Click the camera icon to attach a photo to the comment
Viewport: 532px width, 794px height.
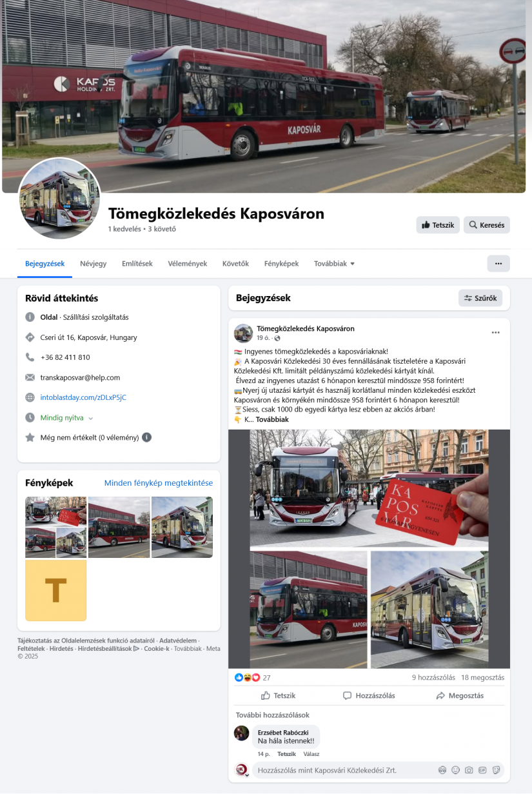click(x=469, y=770)
